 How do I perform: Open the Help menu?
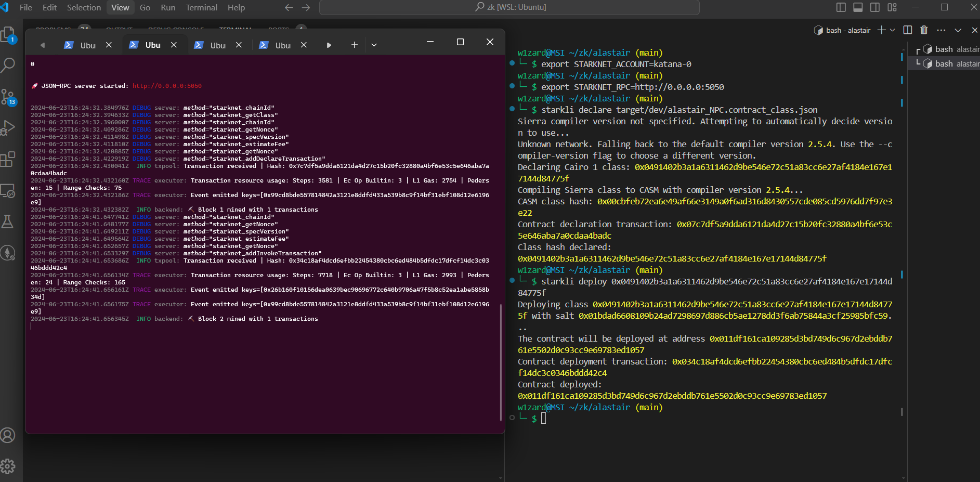[x=236, y=7]
